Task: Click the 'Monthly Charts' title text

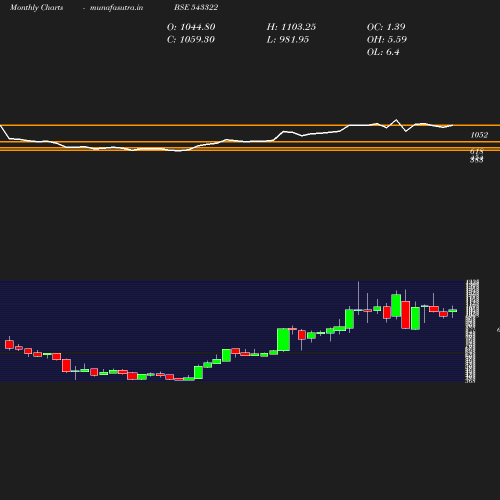Action: coord(36,7)
